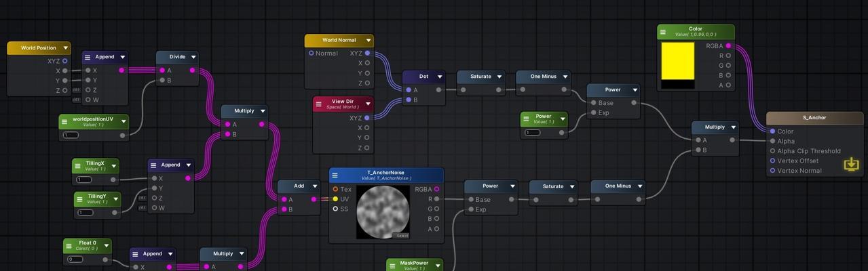The height and width of the screenshot is (271, 868).
Task: Open the menu icon on the Append node wired to TillingX
Action: [153, 165]
